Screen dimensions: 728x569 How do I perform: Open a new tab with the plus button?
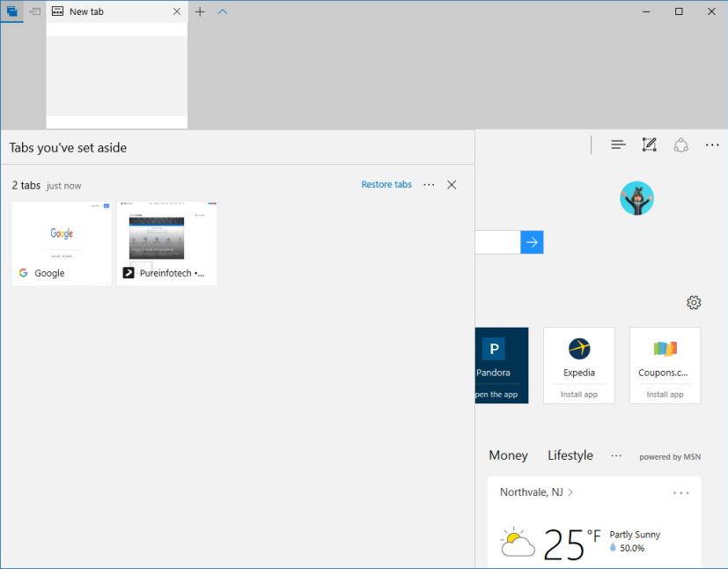(x=200, y=11)
